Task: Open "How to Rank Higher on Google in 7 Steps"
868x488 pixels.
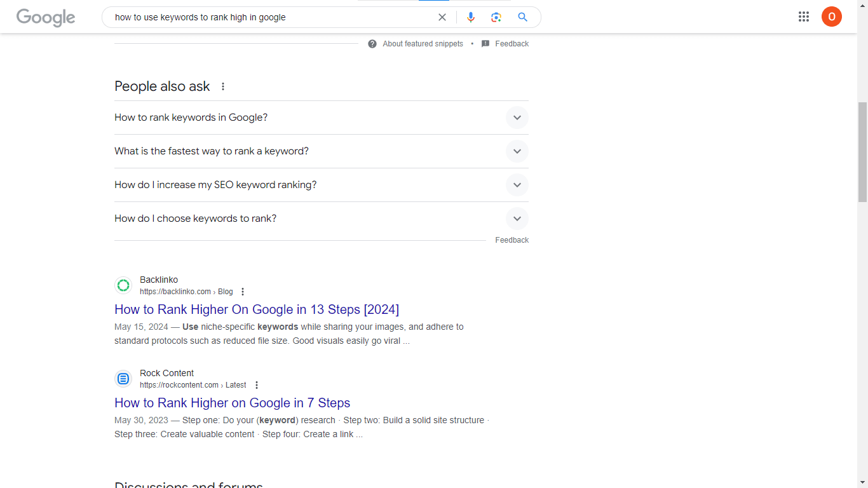Action: coord(232,403)
